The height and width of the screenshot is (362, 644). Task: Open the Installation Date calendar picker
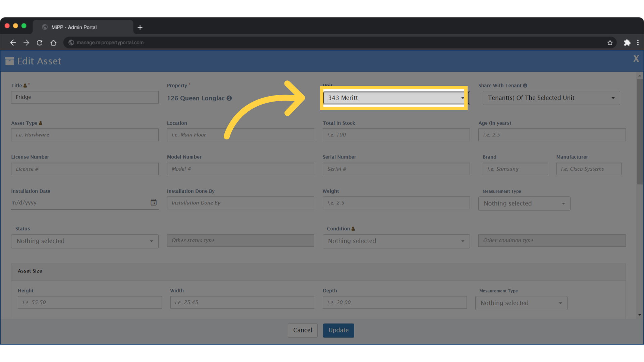[154, 202]
